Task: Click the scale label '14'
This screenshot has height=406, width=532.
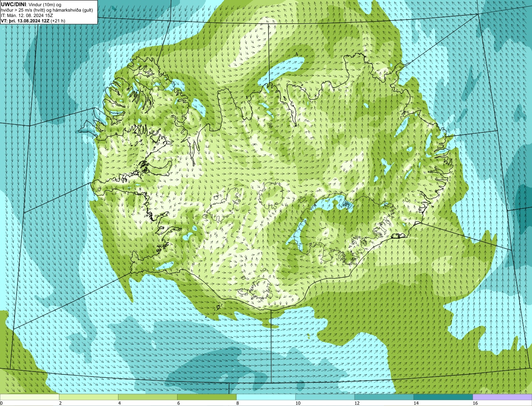Action: coord(416,403)
